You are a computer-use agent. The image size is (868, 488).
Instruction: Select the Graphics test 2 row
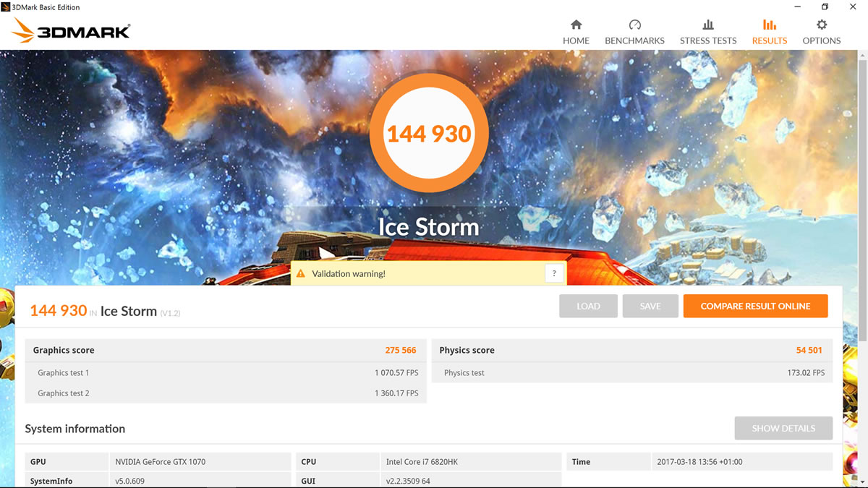[226, 393]
